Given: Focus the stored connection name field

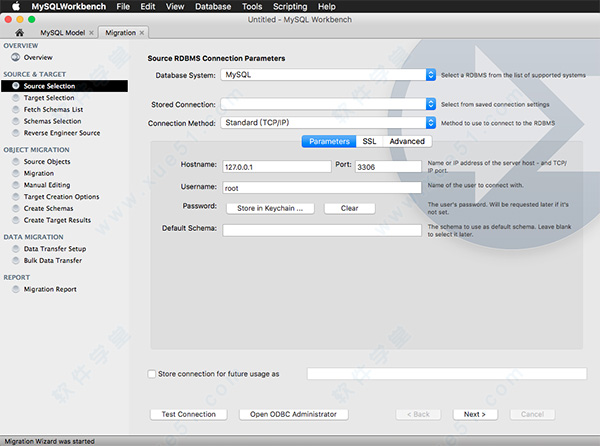Looking at the screenshot, I should click(447, 374).
